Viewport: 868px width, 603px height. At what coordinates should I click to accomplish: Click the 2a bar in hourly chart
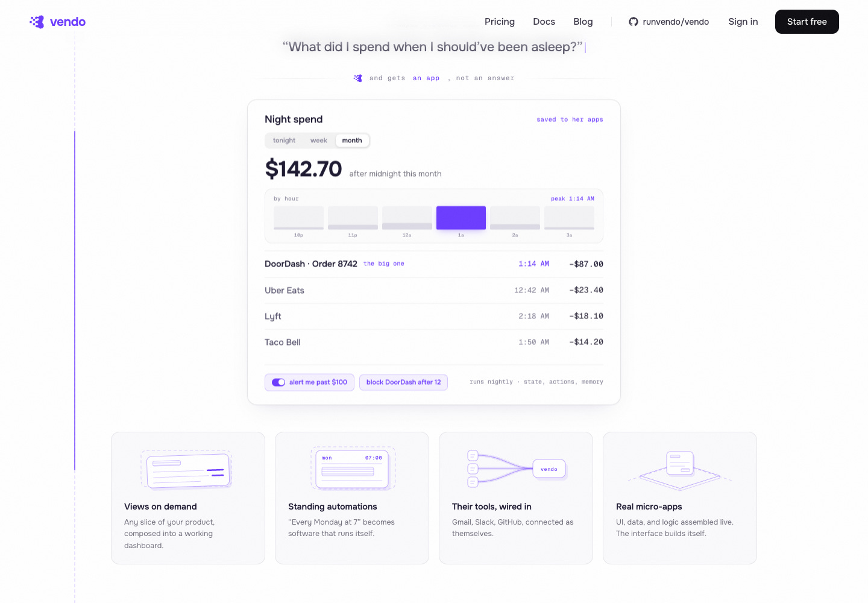(515, 218)
